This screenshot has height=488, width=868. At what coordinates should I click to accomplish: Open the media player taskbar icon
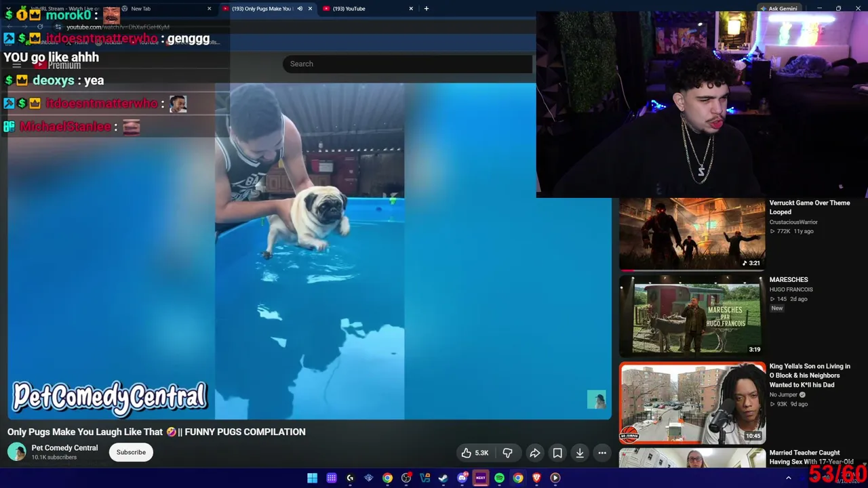555,478
